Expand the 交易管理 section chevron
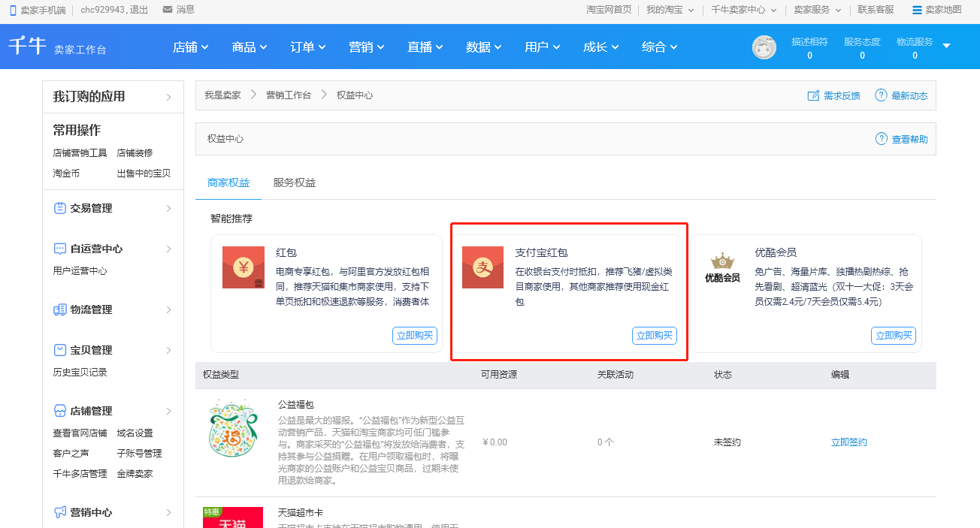Image resolution: width=980 pixels, height=528 pixels. click(169, 208)
